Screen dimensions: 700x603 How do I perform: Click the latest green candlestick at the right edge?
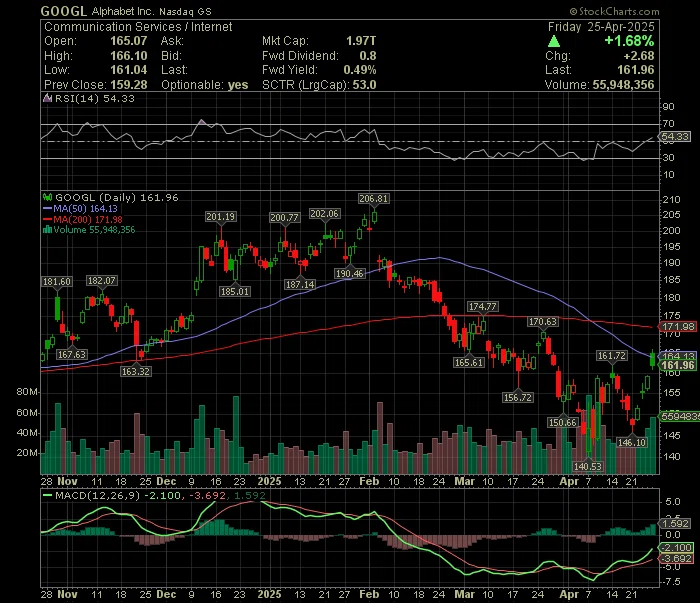[x=653, y=359]
